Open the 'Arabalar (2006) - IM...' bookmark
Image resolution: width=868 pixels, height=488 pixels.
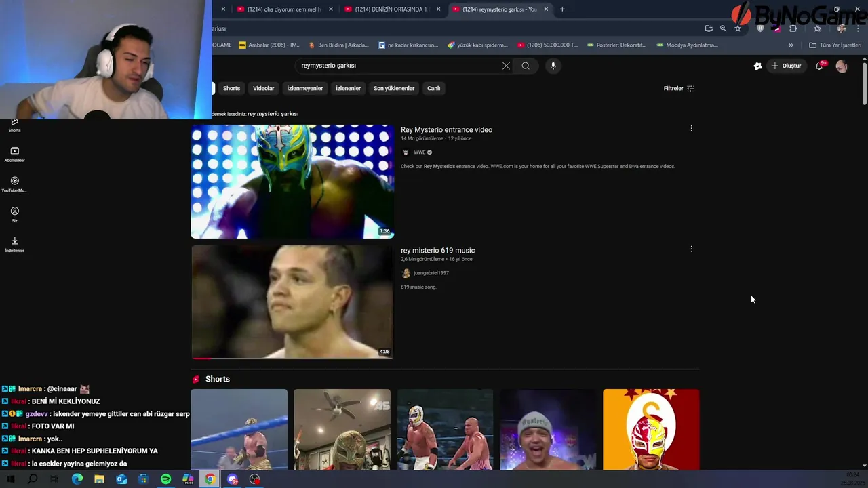coord(269,45)
